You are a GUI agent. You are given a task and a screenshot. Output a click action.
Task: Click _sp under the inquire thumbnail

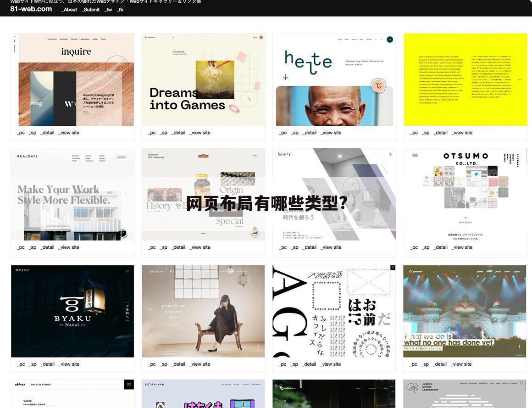pos(32,133)
